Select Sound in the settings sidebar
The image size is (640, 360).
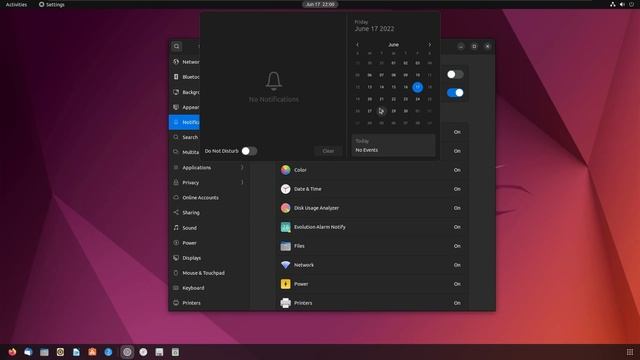(x=209, y=228)
